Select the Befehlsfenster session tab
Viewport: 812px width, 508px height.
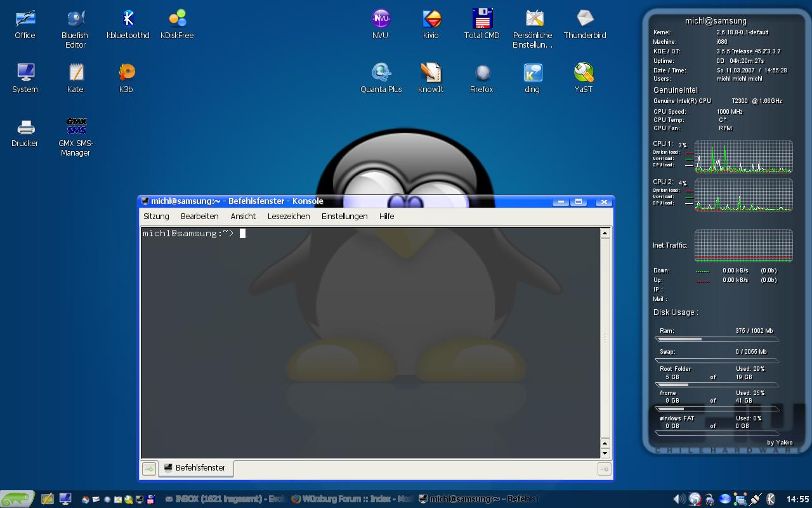[x=195, y=468]
